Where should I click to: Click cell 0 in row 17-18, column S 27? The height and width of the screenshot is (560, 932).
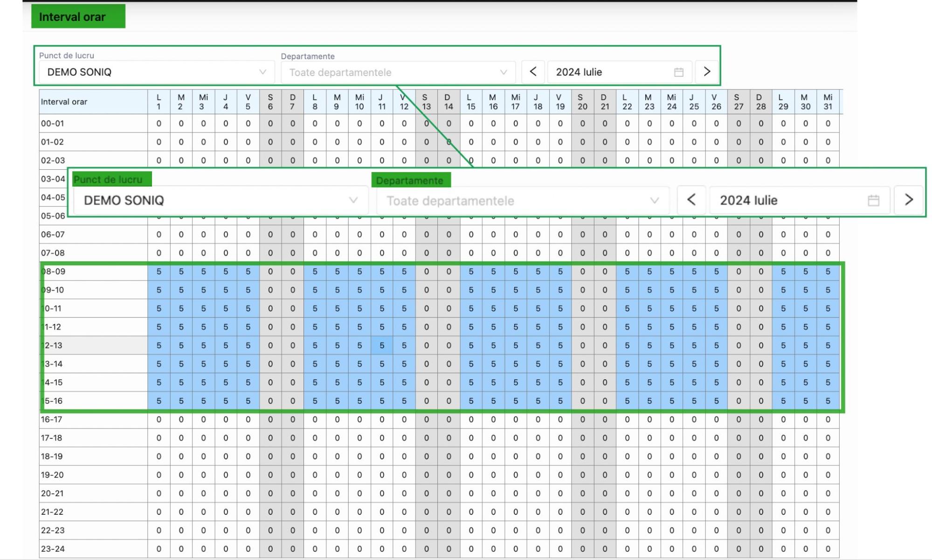(739, 438)
